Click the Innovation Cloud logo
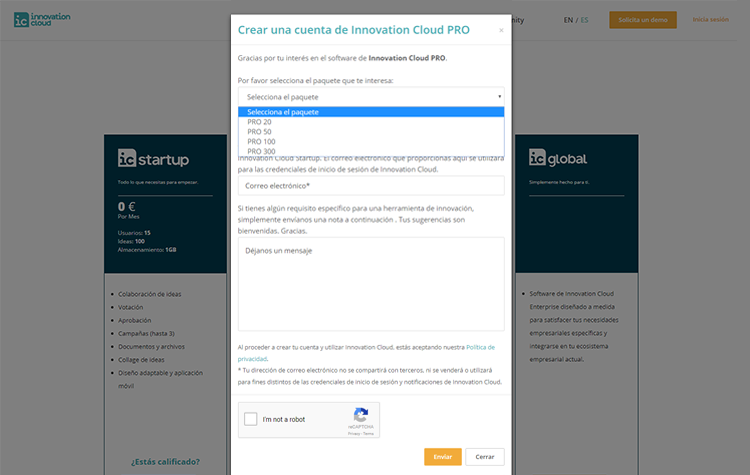 point(42,20)
